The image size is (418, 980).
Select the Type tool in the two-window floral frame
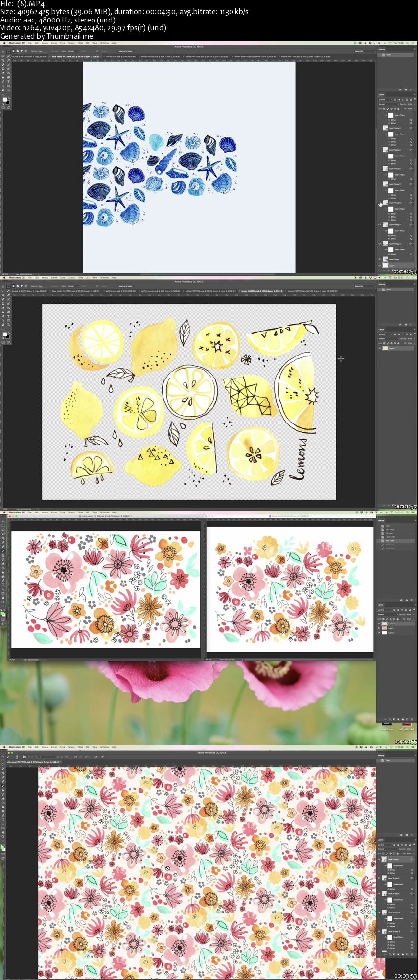pos(3,585)
